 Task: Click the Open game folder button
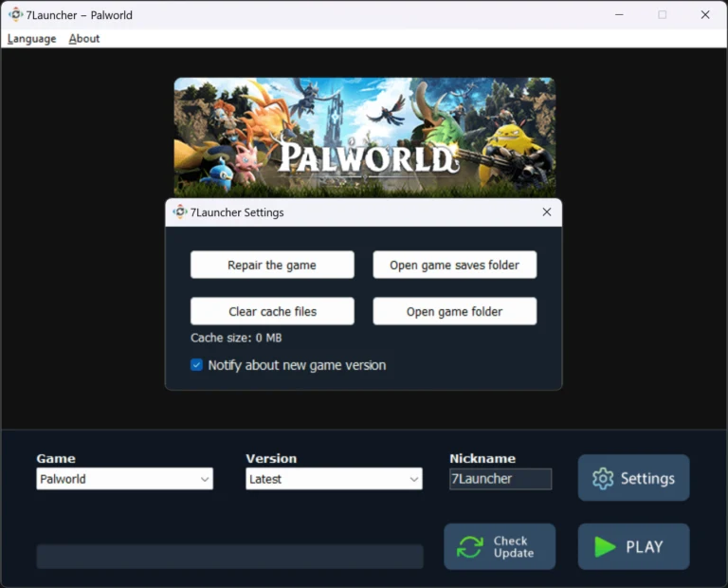455,311
